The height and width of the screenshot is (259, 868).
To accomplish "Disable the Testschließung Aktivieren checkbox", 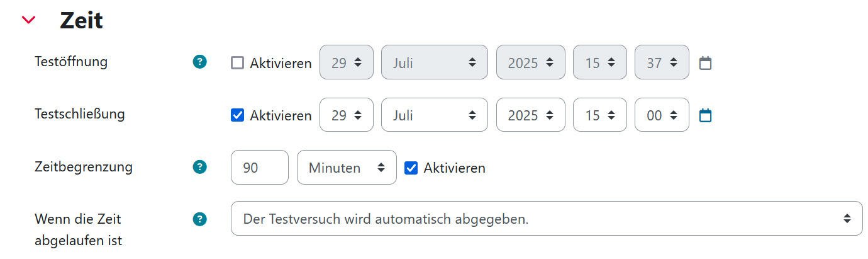I will click(x=237, y=115).
